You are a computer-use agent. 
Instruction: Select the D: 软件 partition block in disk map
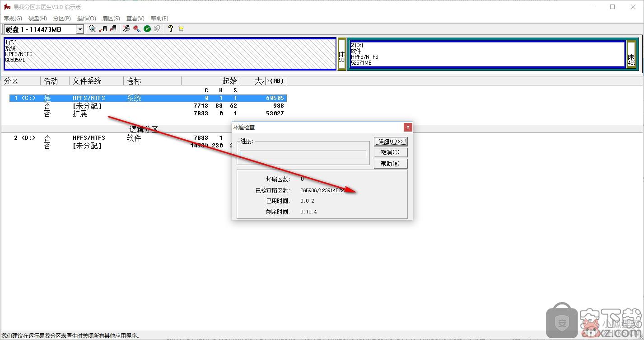pos(487,54)
